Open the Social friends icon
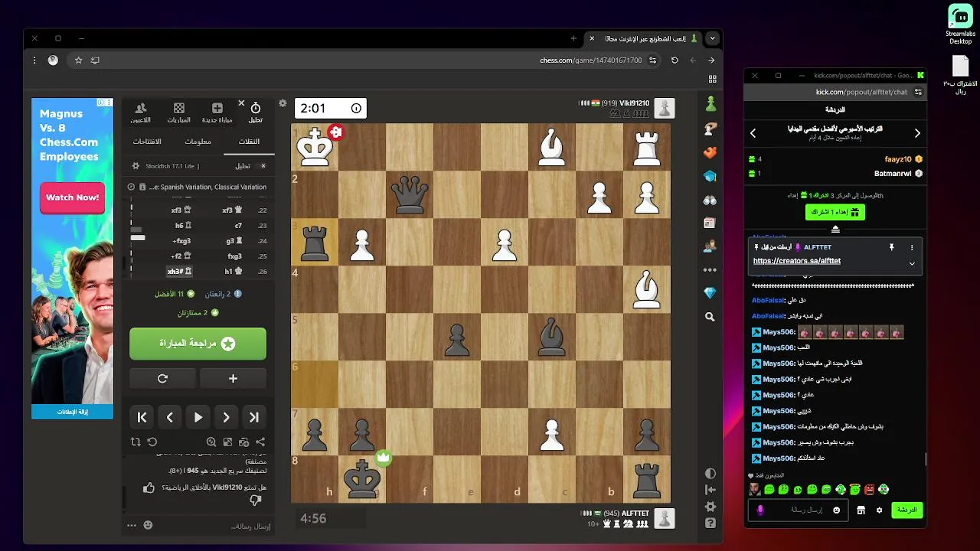980x551 pixels. click(710, 246)
